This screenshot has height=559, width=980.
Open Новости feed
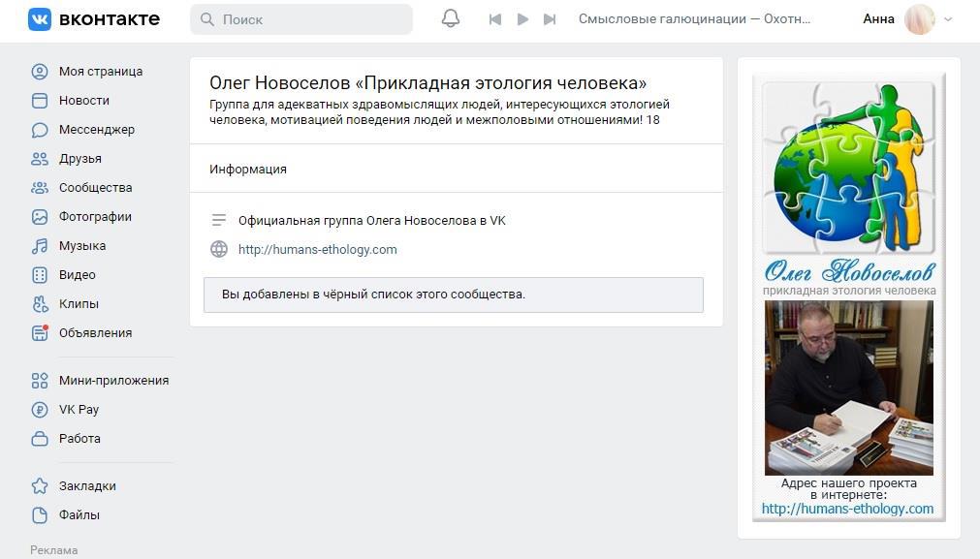pyautogui.click(x=83, y=101)
